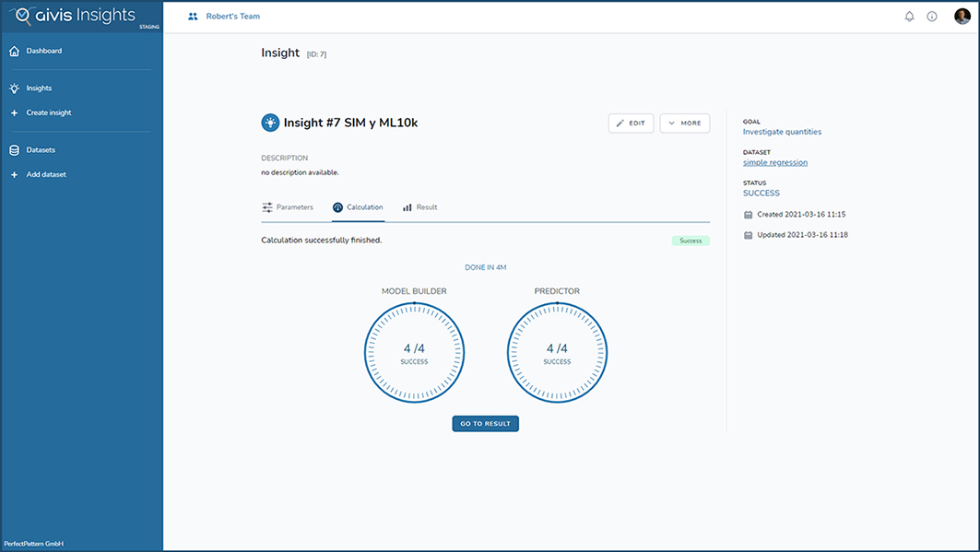Click the user profile avatar
Screen dimensions: 980x552
point(962,17)
